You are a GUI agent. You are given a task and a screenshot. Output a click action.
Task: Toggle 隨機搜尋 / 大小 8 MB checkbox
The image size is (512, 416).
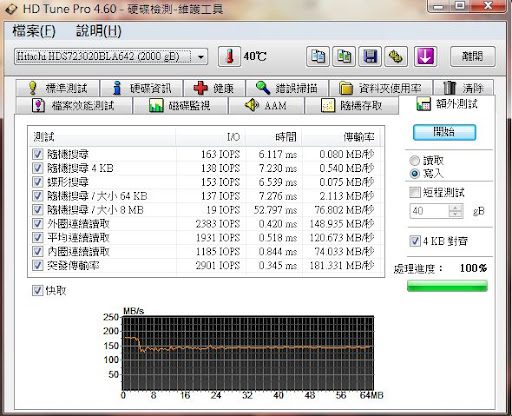37,210
